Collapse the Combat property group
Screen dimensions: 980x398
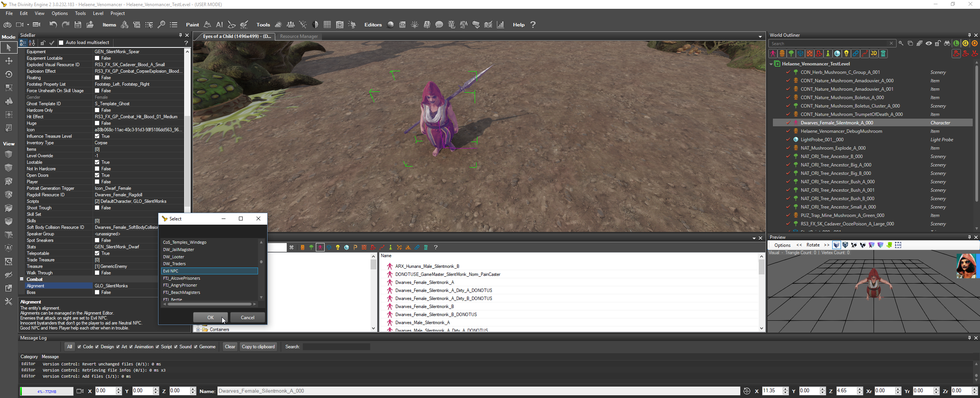tap(22, 279)
